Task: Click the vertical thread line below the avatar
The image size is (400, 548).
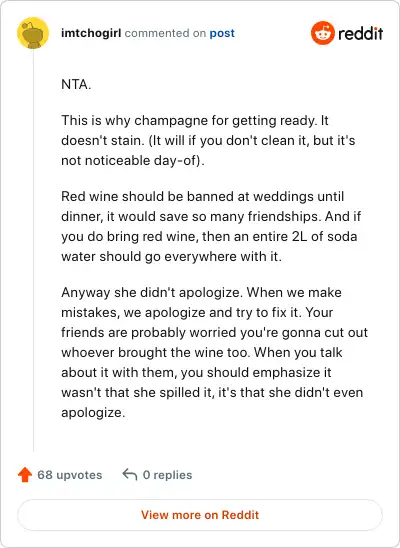Action: [34, 250]
